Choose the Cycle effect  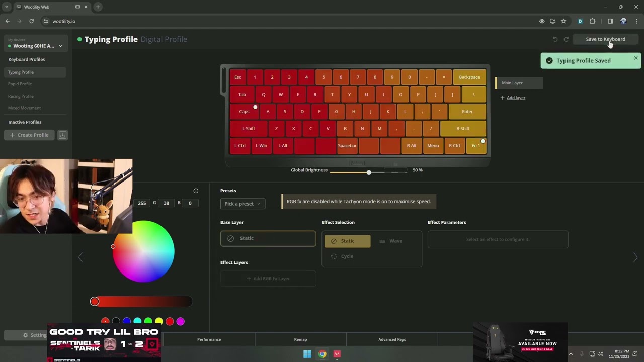coord(342,256)
